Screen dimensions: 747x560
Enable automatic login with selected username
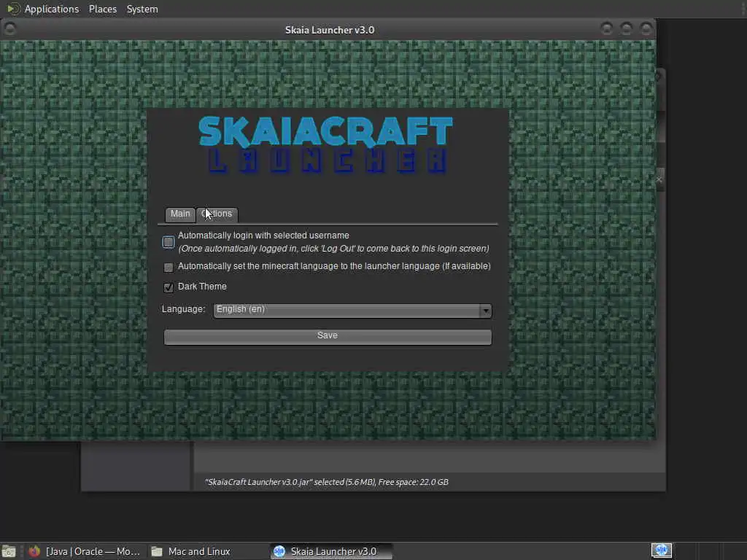pyautogui.click(x=169, y=242)
